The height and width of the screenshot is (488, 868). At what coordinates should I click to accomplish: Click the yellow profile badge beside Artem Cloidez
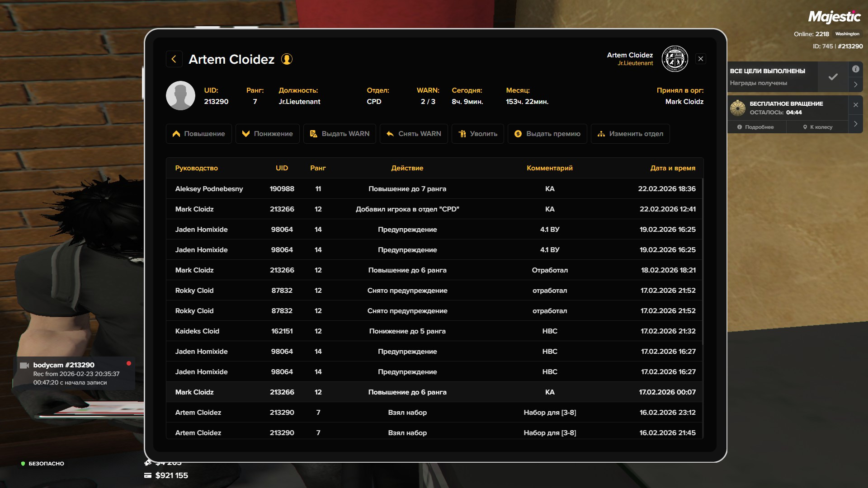[287, 59]
